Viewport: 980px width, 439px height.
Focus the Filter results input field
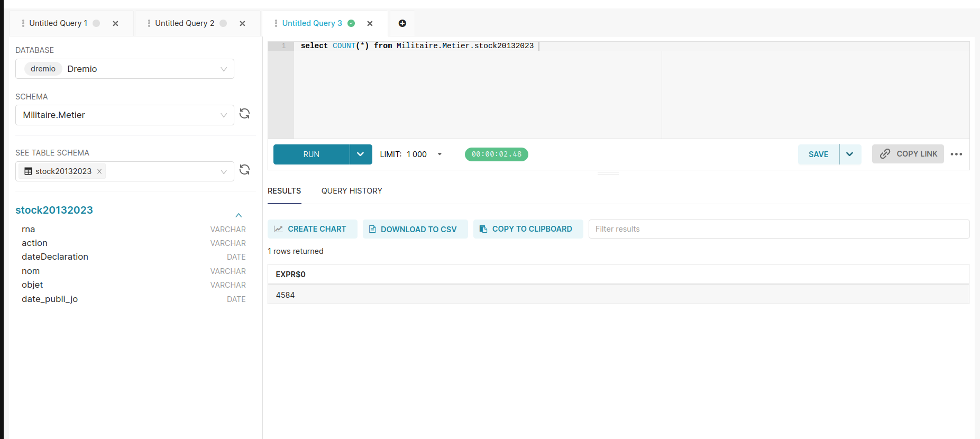[778, 229]
